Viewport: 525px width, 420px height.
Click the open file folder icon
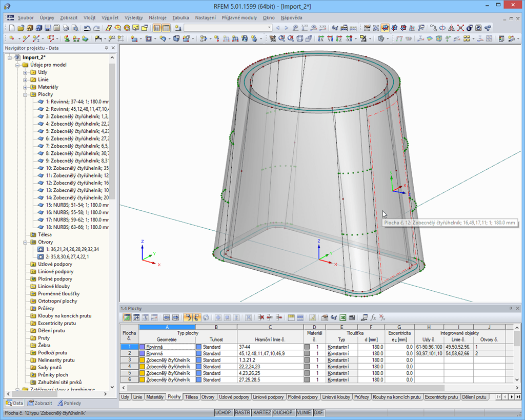pos(21,28)
